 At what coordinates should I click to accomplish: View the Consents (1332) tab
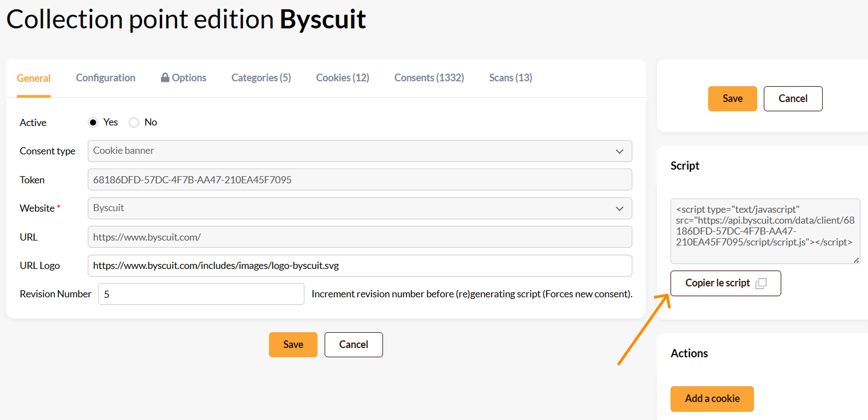[429, 77]
